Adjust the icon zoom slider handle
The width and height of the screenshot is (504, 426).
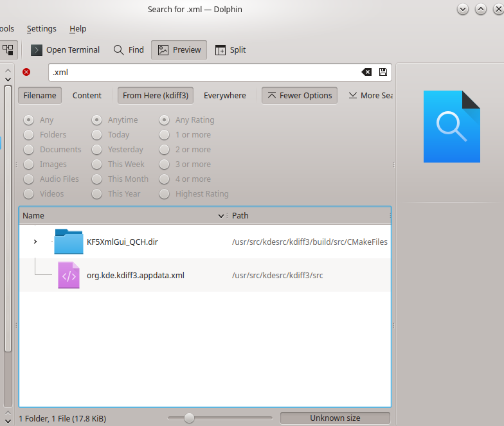point(189,418)
